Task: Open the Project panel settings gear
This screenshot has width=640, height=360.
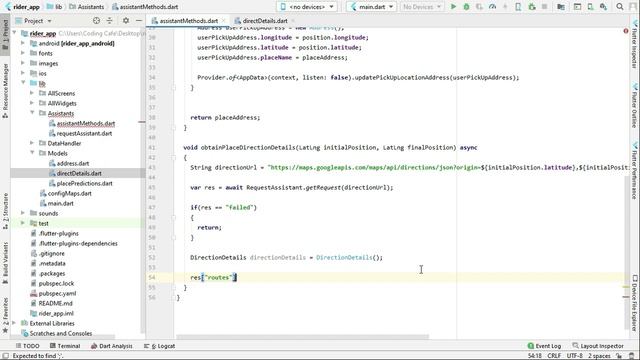Action: (x=126, y=20)
